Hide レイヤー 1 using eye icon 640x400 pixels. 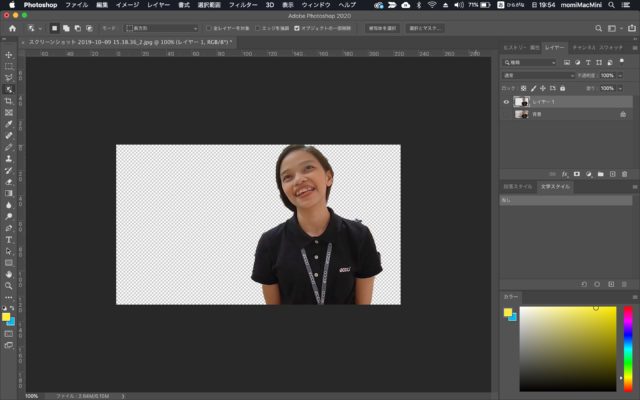506,102
